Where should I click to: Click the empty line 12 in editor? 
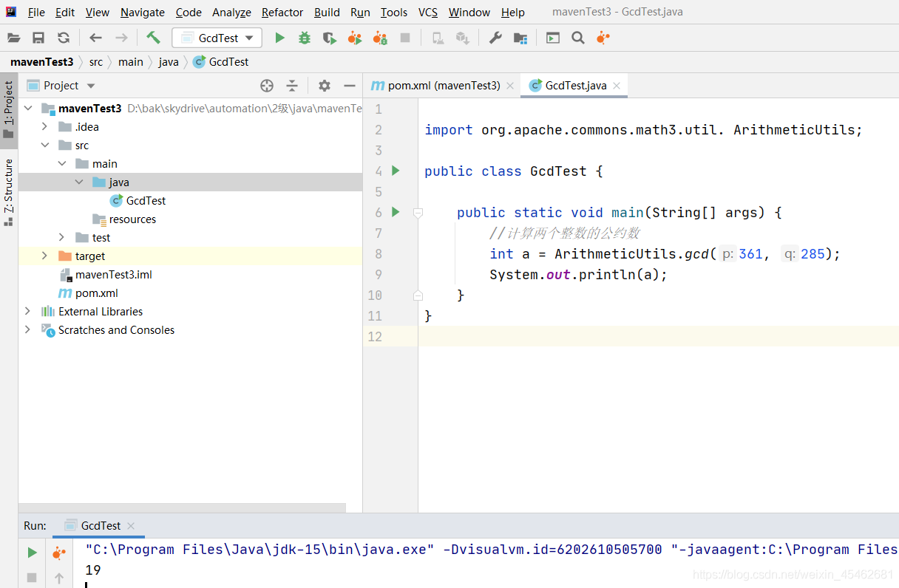point(658,336)
